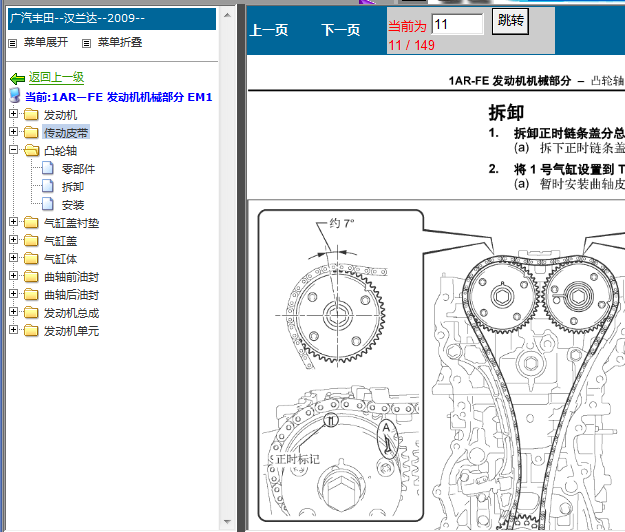Click the open 凸轮轴 folder icon
625x532 pixels.
click(31, 151)
